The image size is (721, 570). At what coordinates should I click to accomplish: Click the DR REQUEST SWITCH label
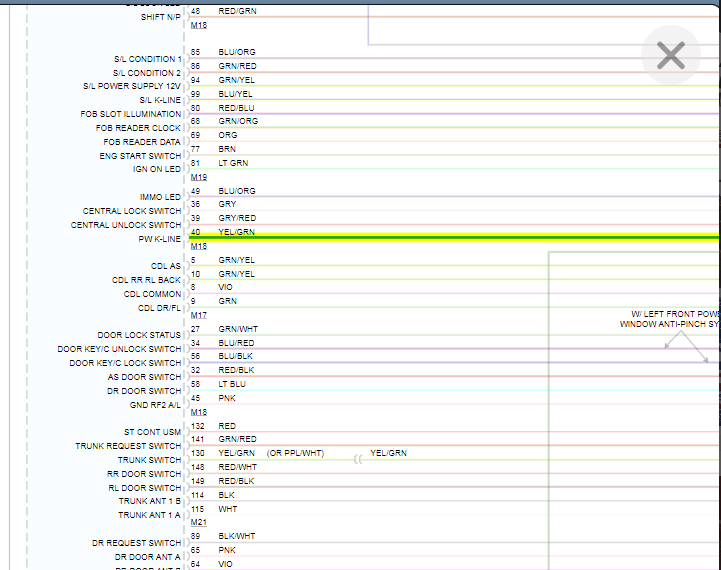pos(136,543)
